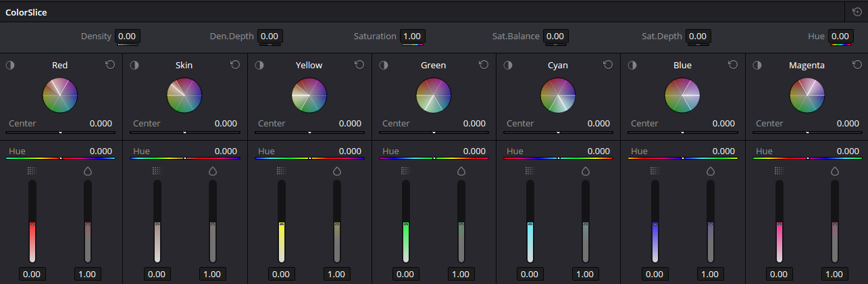Reset the Green slice

pos(484,65)
